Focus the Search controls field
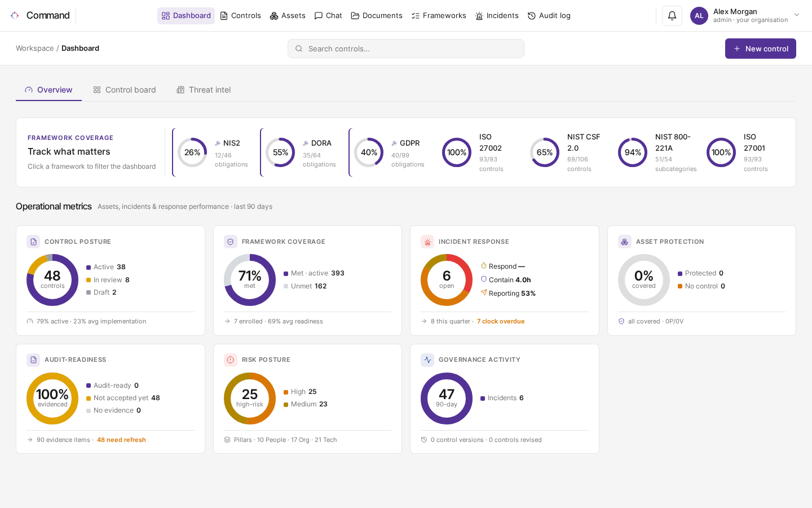 coord(406,49)
